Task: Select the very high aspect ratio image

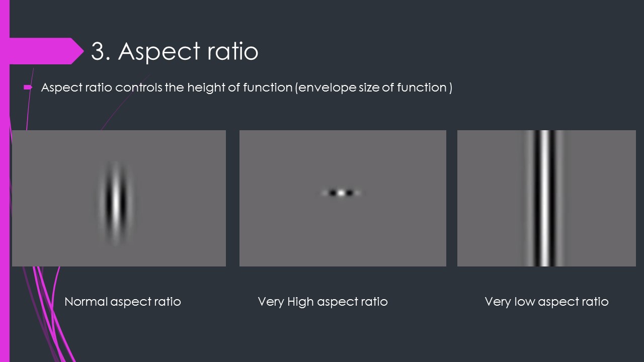Action: coord(343,198)
